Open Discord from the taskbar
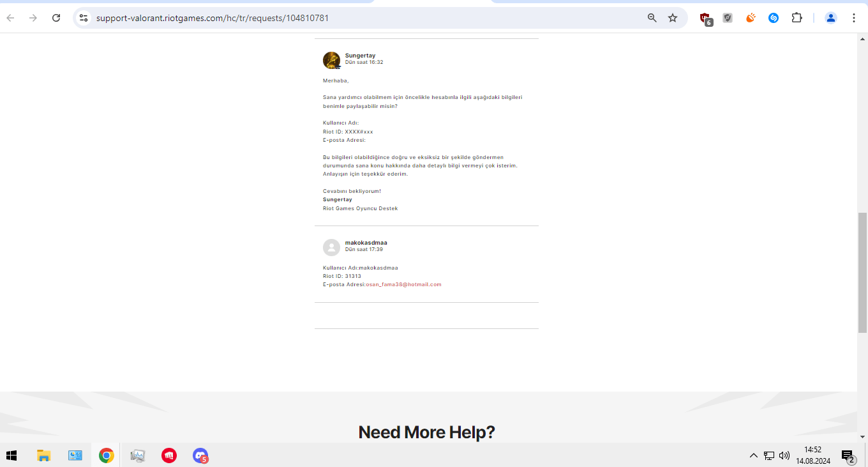Image resolution: width=868 pixels, height=467 pixels. point(200,456)
